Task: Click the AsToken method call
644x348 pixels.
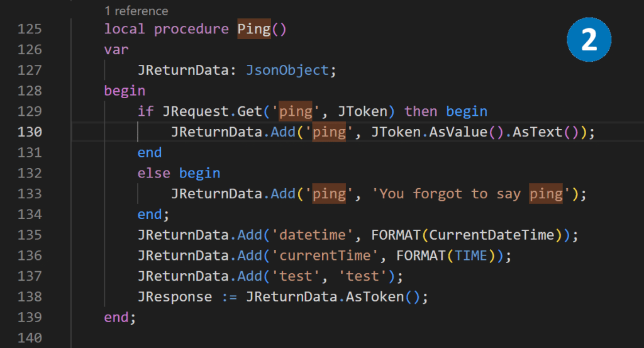Action: (x=375, y=296)
